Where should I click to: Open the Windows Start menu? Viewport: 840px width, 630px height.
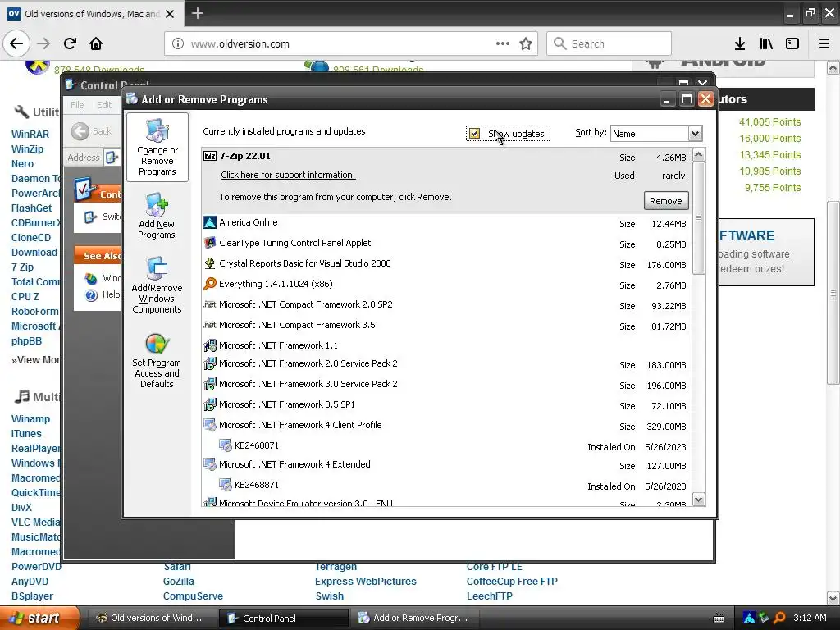pos(39,618)
